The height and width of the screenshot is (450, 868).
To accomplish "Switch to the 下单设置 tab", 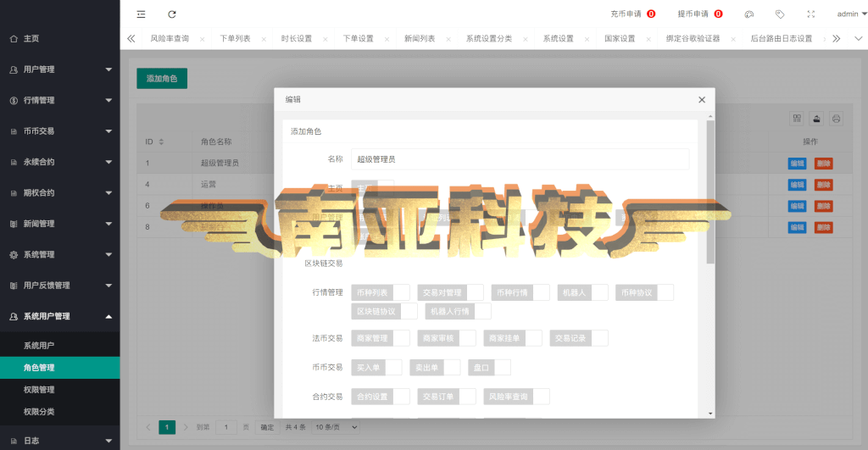I will pyautogui.click(x=359, y=39).
